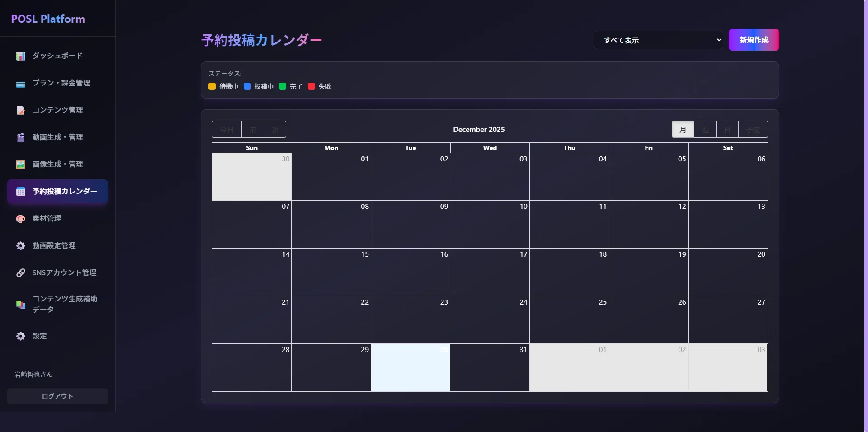Image resolution: width=868 pixels, height=432 pixels.
Task: Click the content management document icon
Action: [21, 110]
